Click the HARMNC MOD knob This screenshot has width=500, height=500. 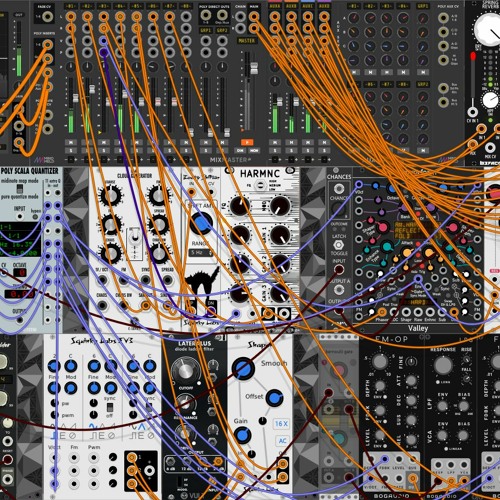(x=280, y=206)
